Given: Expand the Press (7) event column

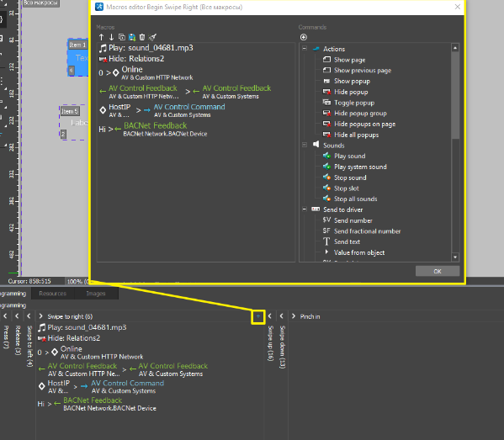Looking at the screenshot, I should pyautogui.click(x=5, y=316).
